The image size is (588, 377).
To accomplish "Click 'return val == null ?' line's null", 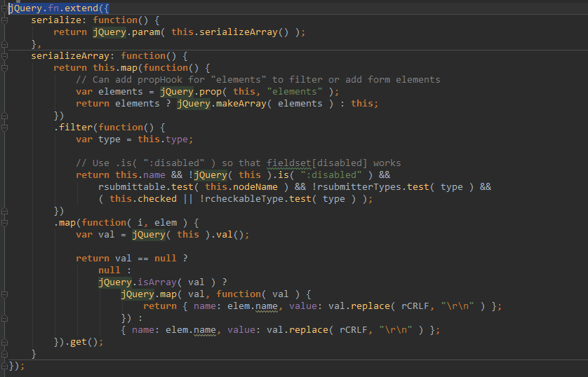I will click(x=166, y=259).
